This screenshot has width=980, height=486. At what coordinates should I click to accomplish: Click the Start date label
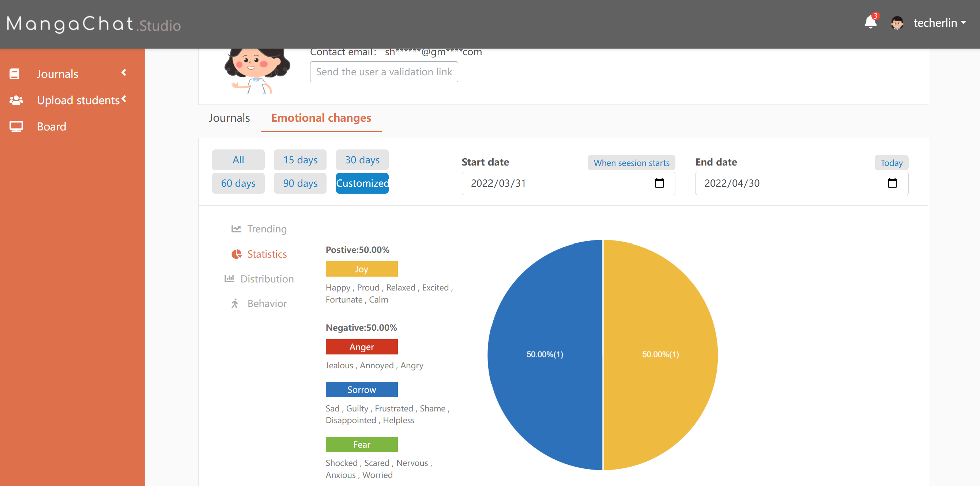point(485,162)
